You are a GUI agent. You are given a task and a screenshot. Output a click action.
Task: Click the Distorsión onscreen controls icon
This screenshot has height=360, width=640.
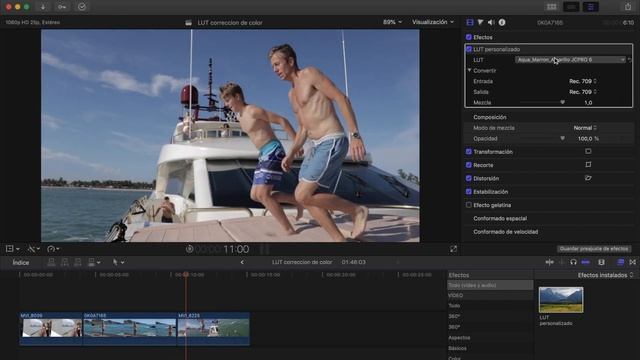pos(588,178)
